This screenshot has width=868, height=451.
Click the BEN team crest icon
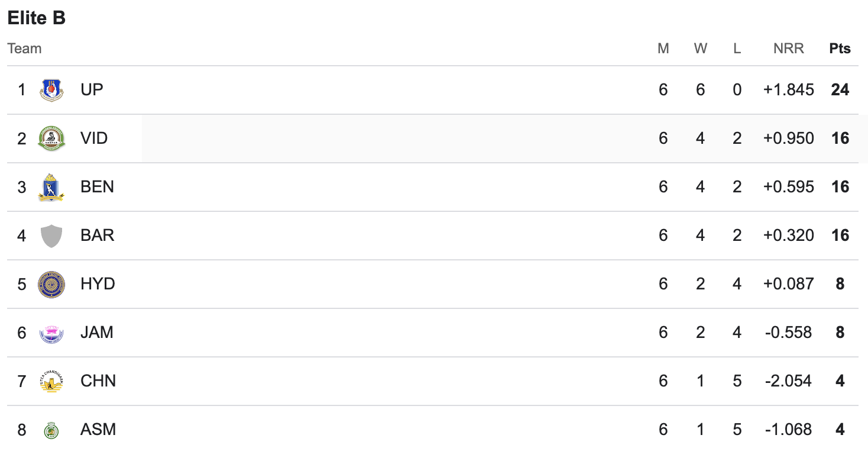coord(51,187)
